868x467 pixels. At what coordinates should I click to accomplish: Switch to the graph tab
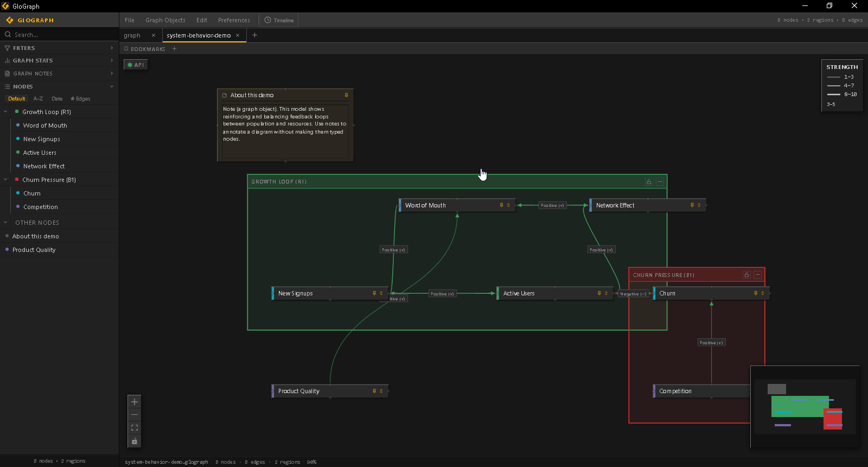coord(132,35)
